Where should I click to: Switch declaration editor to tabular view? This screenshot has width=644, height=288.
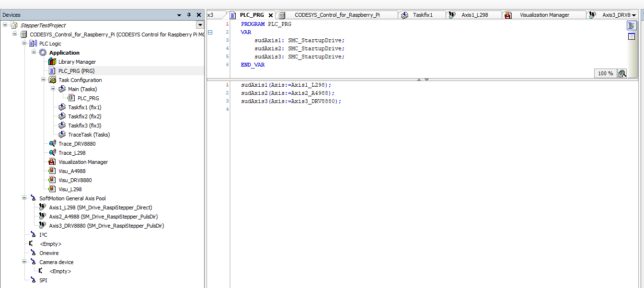(x=632, y=36)
